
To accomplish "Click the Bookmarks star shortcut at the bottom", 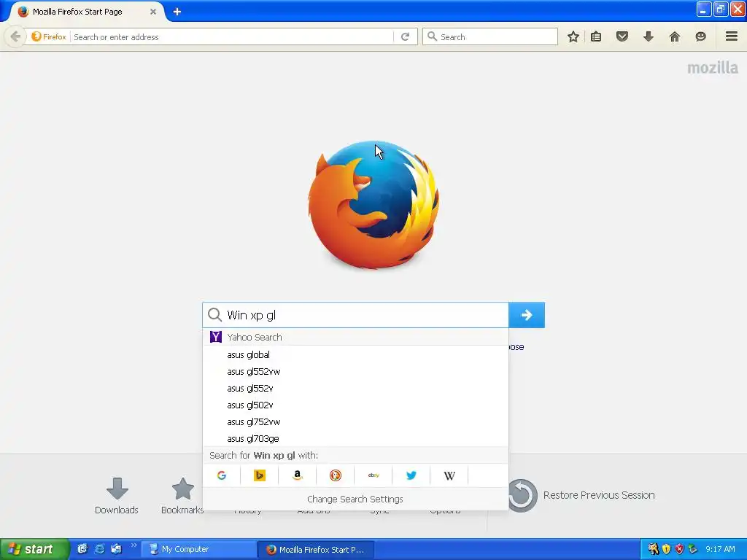I will click(182, 489).
